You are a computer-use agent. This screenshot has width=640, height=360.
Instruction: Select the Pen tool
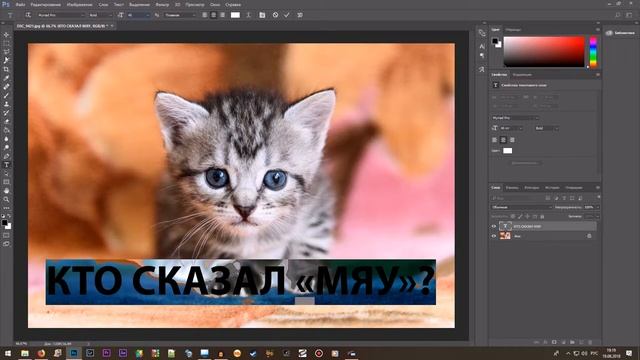tap(6, 156)
